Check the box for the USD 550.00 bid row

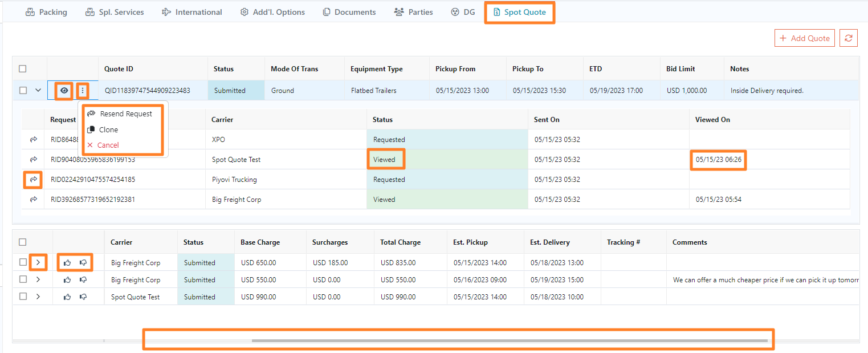coord(23,279)
